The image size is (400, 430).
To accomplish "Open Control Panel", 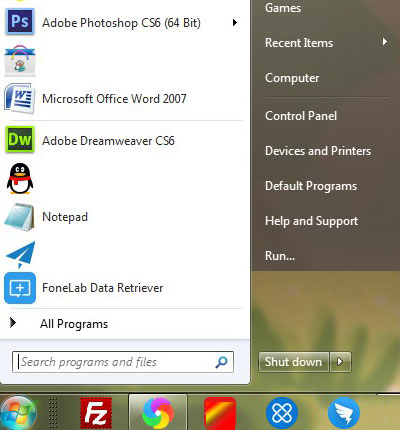I will 301,116.
